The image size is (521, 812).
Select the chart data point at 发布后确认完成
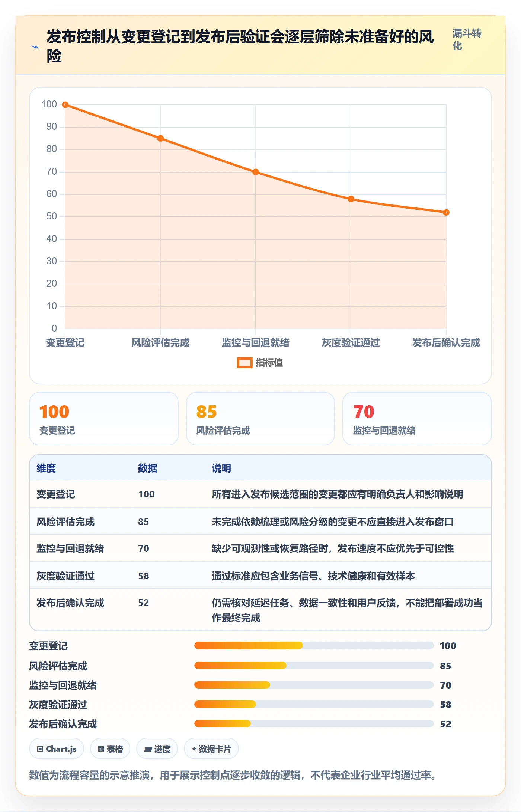pyautogui.click(x=446, y=212)
